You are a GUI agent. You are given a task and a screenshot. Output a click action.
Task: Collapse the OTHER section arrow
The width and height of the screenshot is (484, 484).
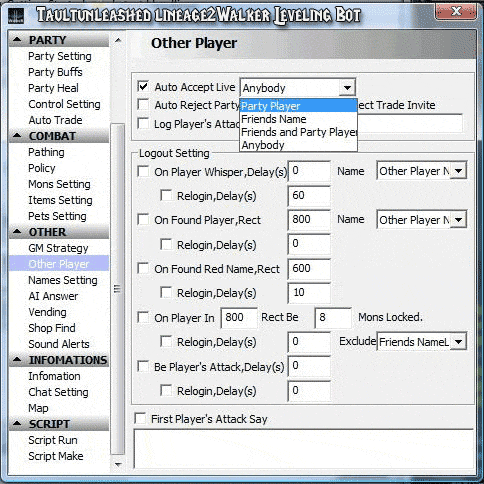click(x=17, y=232)
